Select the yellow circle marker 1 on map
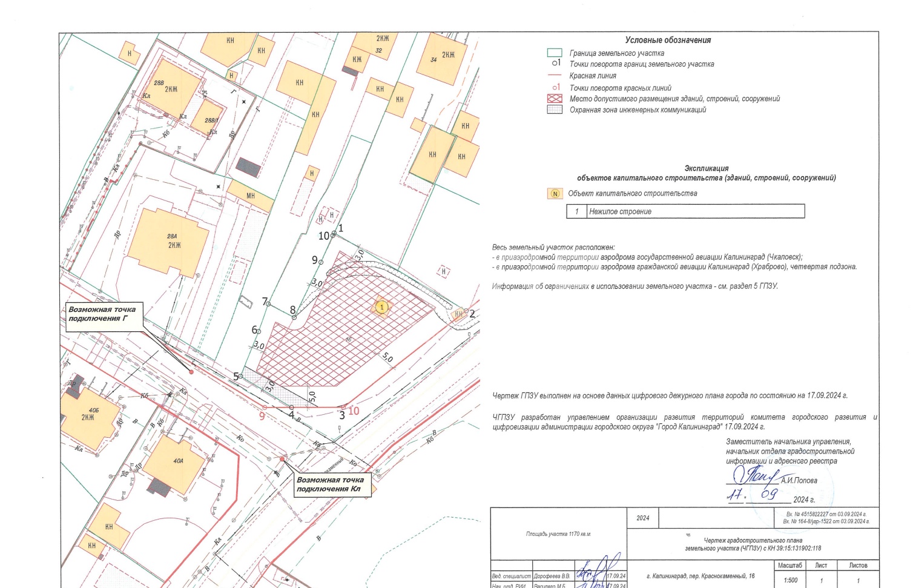The height and width of the screenshot is (588, 913). coord(381,307)
